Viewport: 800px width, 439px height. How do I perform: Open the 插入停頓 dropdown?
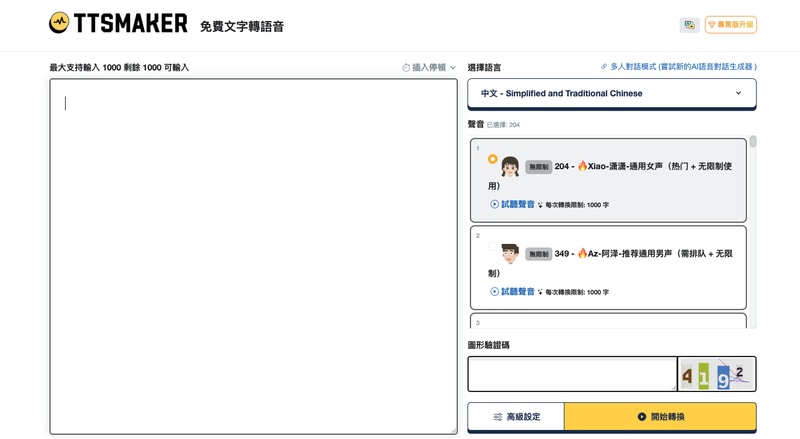[429, 67]
